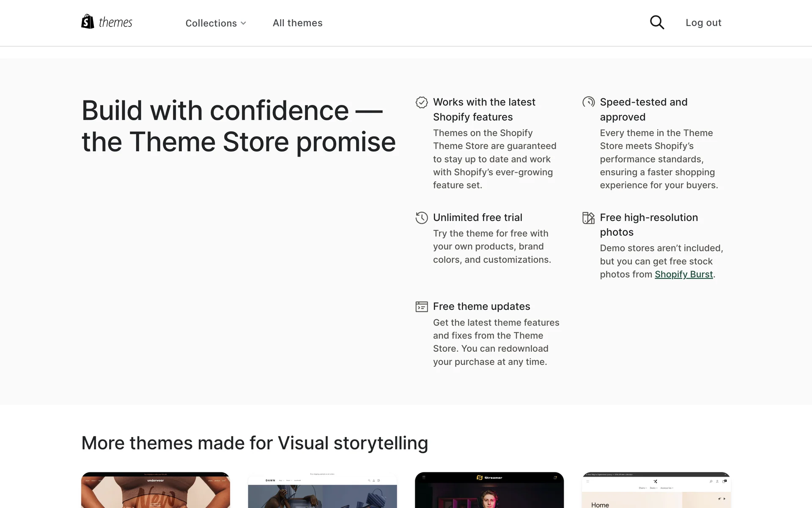Click the Unlimited free trial heading
The width and height of the screenshot is (812, 508).
[x=477, y=218]
